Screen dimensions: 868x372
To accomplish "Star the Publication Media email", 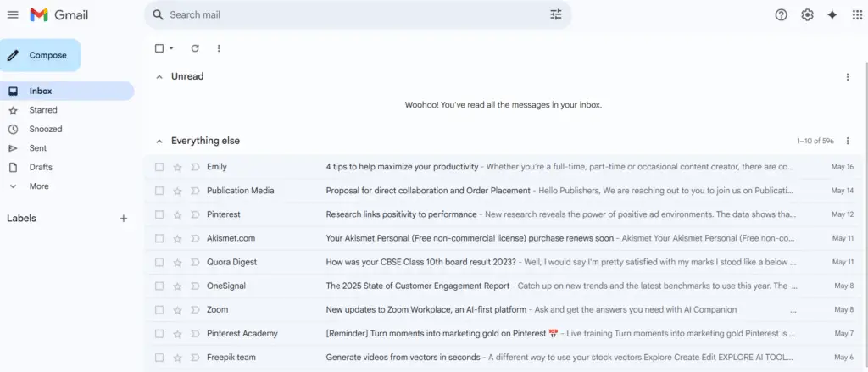I will [177, 191].
